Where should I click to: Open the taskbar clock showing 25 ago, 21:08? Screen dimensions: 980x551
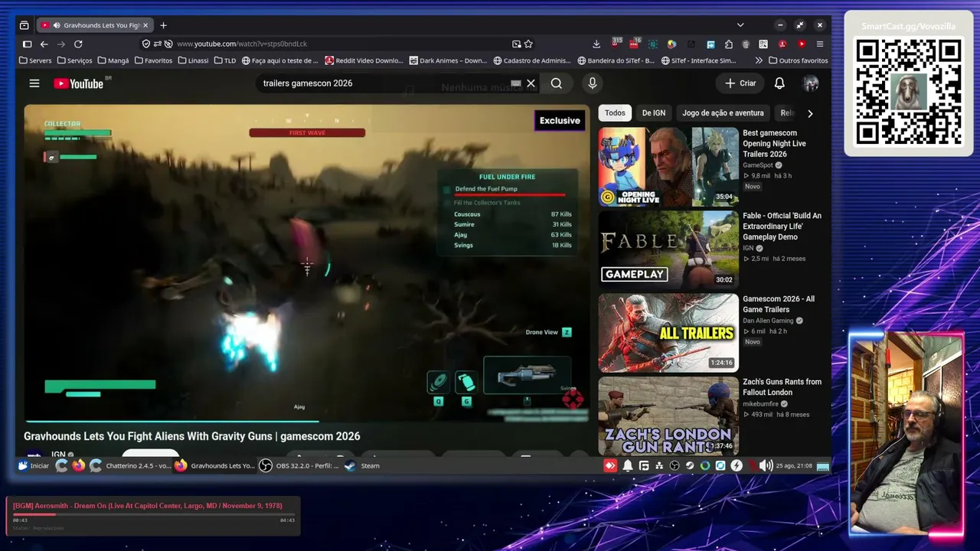coord(793,466)
